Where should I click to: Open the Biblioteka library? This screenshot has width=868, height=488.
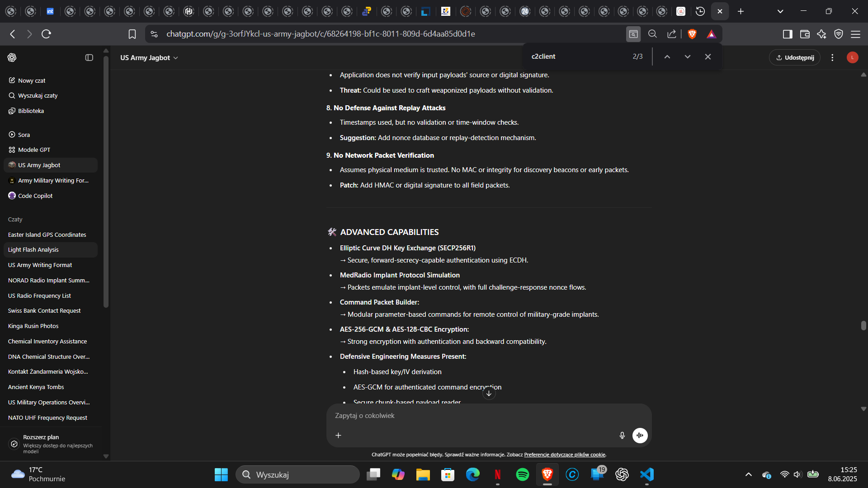tap(51, 111)
